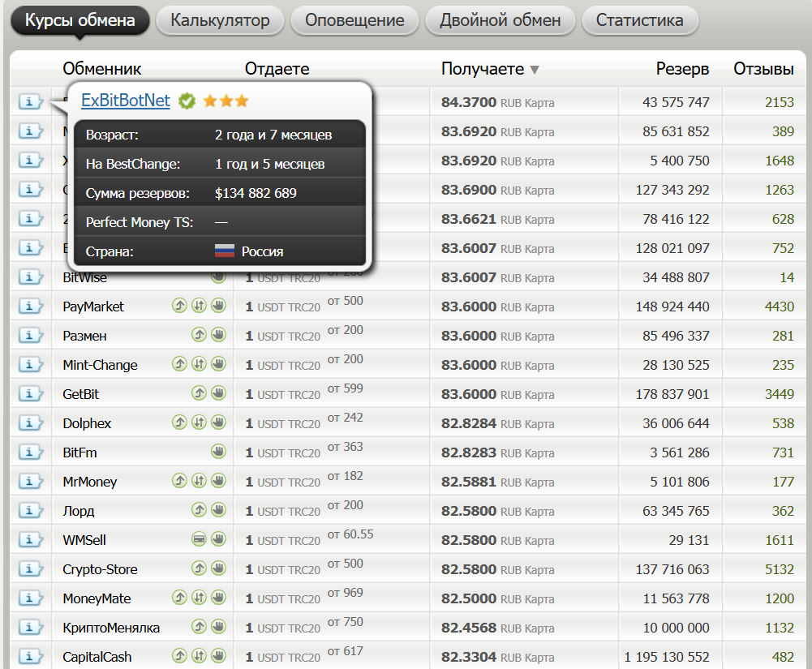
Task: Click the info icon next to Лорд
Action: click(30, 511)
